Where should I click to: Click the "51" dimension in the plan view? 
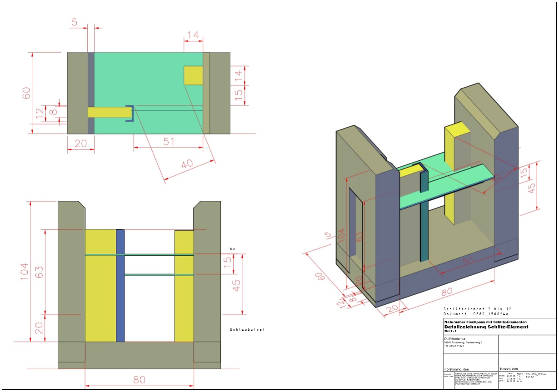coord(168,141)
